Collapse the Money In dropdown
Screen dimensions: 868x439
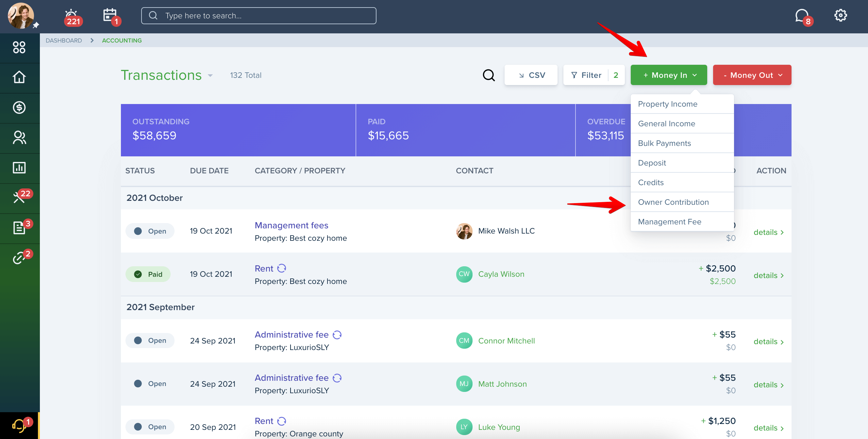point(669,75)
